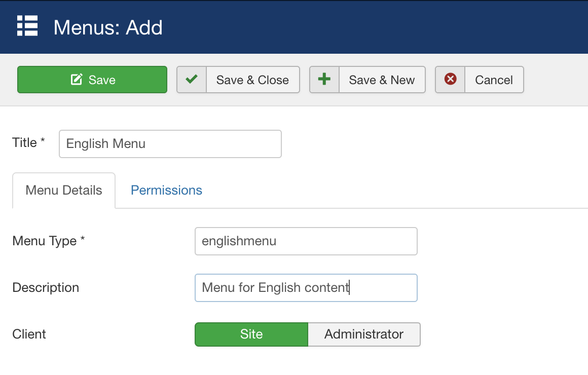The height and width of the screenshot is (375, 588).
Task: Click the Title field label
Action: pos(25,142)
